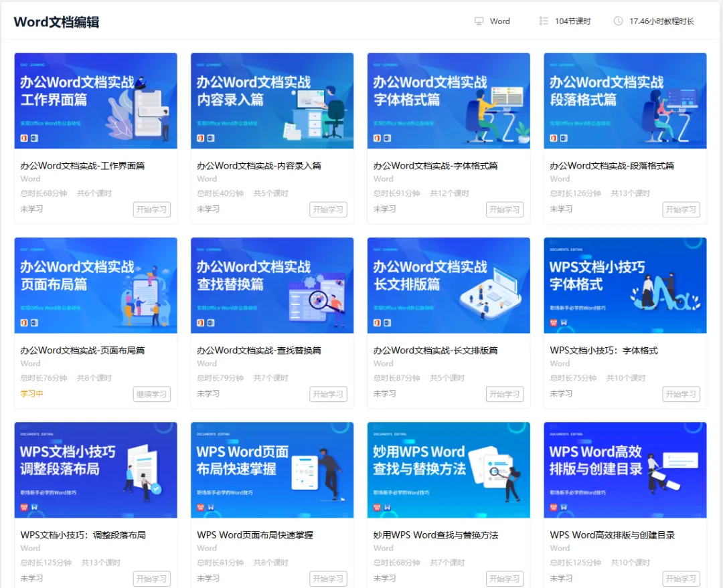
Task: Open the 内容录入篇 course thumbnail
Action: point(272,100)
